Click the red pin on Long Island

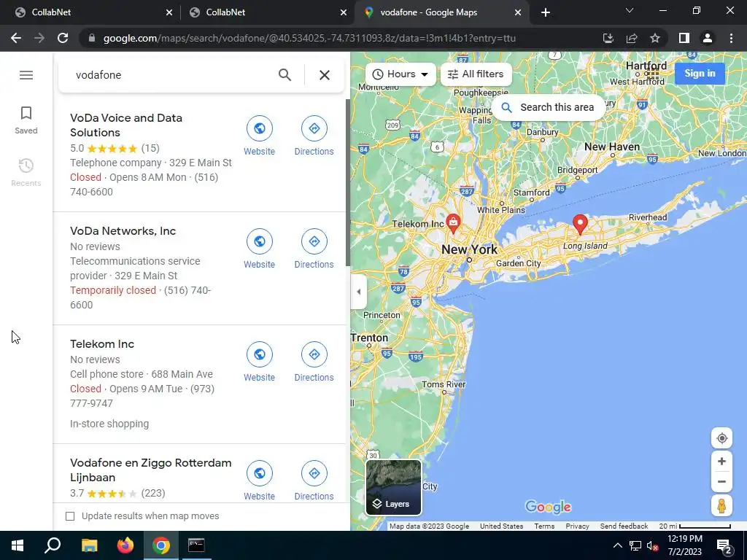[x=580, y=224]
